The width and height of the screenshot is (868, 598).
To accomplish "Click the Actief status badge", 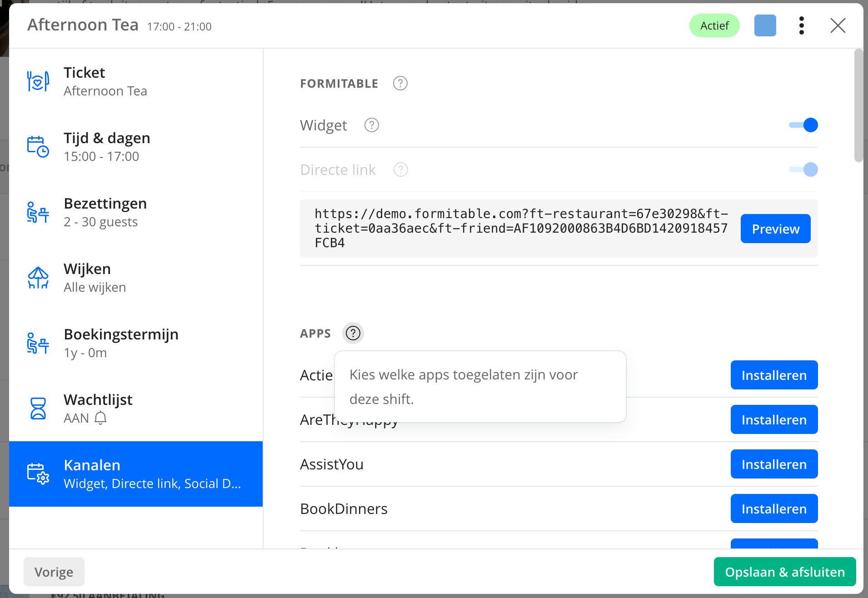I will tap(714, 25).
